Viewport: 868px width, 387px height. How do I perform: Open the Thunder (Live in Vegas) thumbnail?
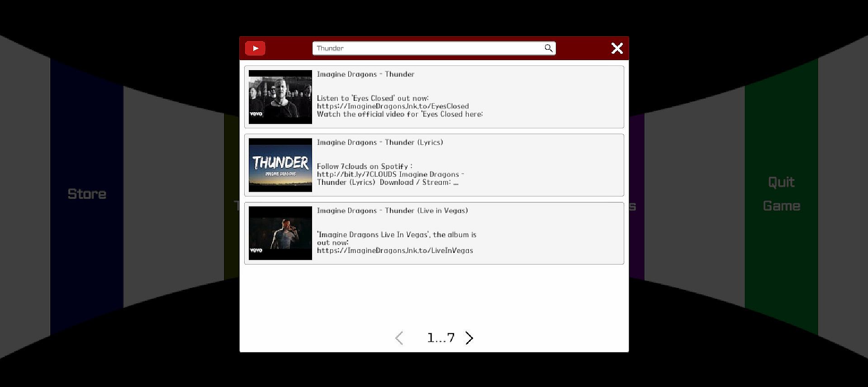(280, 233)
